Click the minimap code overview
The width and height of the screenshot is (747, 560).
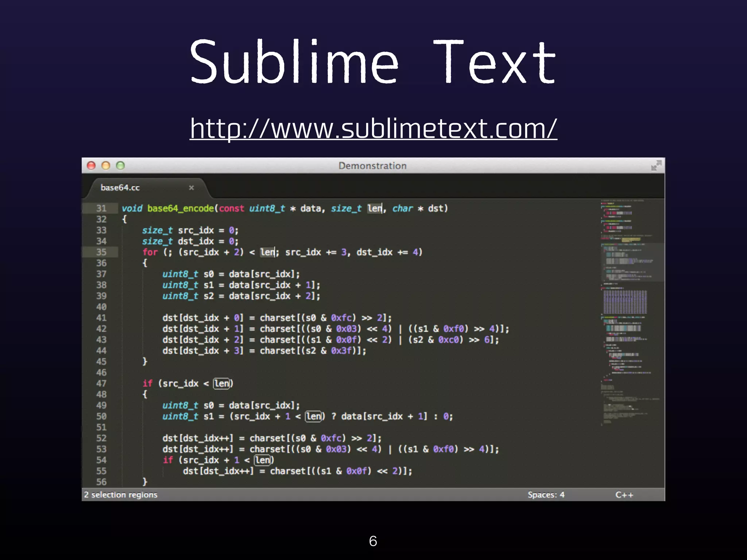[632, 314]
